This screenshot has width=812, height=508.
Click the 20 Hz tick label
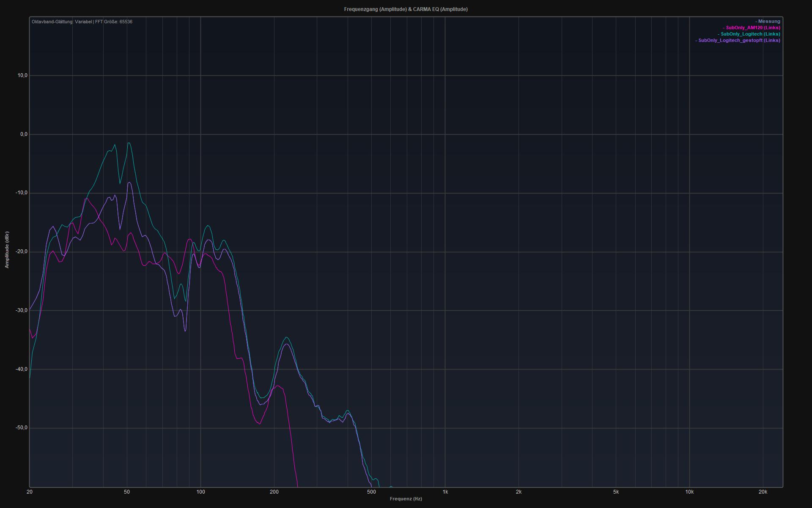click(x=30, y=492)
